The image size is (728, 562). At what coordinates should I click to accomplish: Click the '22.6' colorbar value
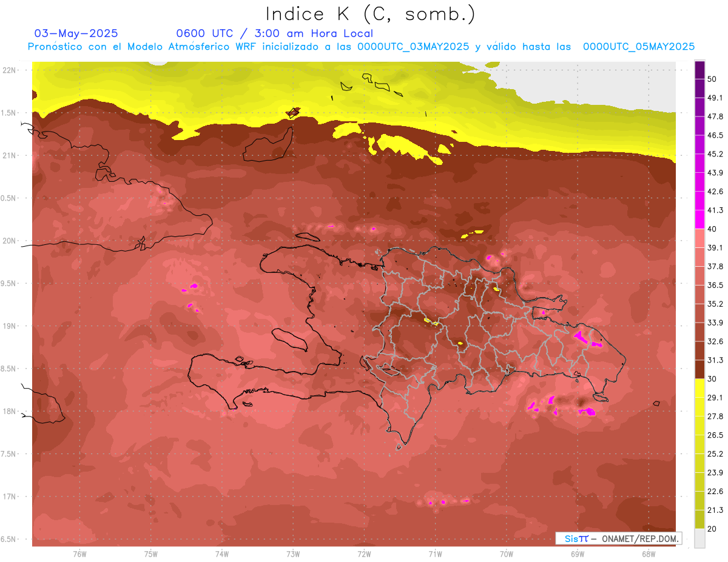pyautogui.click(x=715, y=491)
